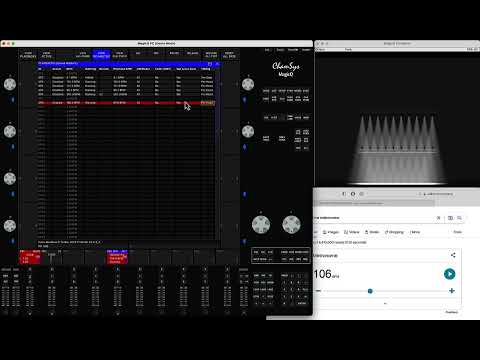Click the browser search input field
The width and height of the screenshot is (480, 360).
point(373,218)
